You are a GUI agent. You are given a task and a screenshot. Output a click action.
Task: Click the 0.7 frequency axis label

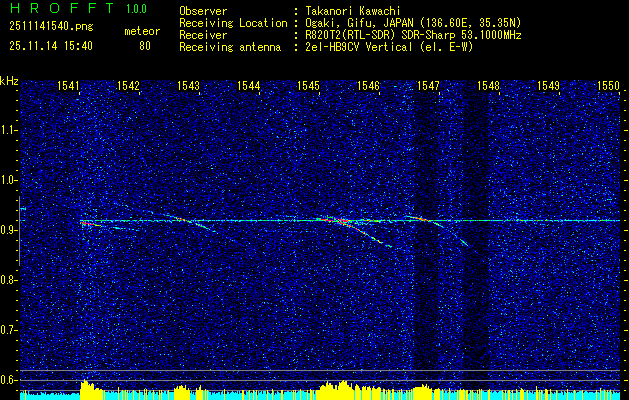point(9,329)
